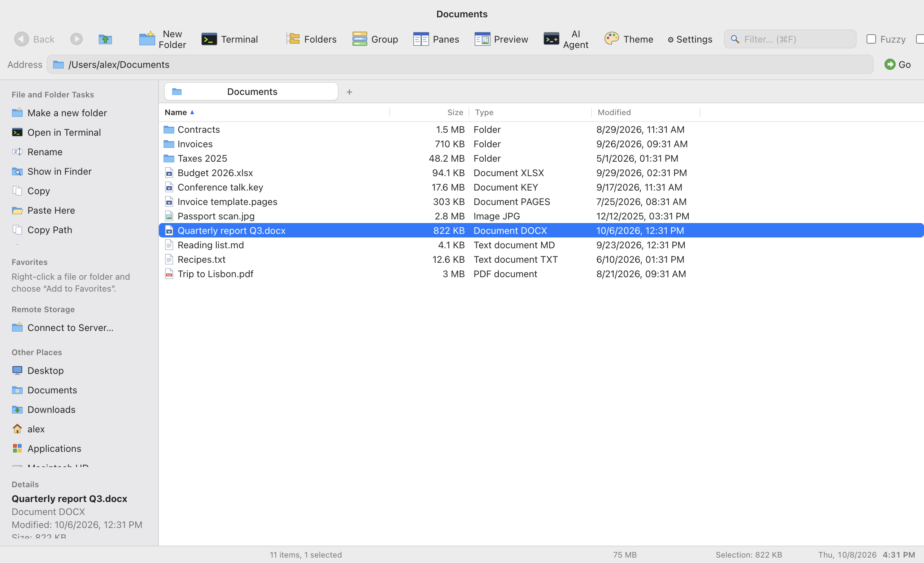Open the alex home folder
Screen dimensions: 924x563
29,429
